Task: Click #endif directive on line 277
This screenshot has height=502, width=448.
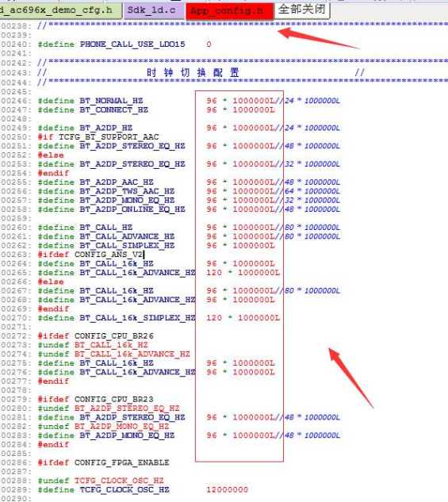Action: point(53,381)
